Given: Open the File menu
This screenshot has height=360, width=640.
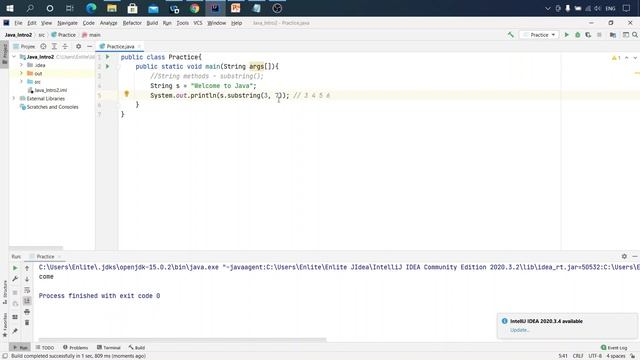Looking at the screenshot, I should tap(18, 23).
